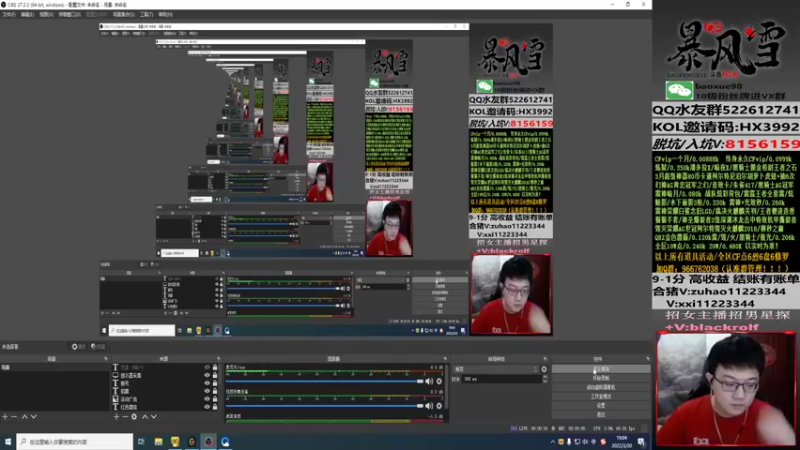Switch to OBS Studio taskbar icon
Image resolution: width=800 pixels, height=450 pixels.
(x=208, y=442)
